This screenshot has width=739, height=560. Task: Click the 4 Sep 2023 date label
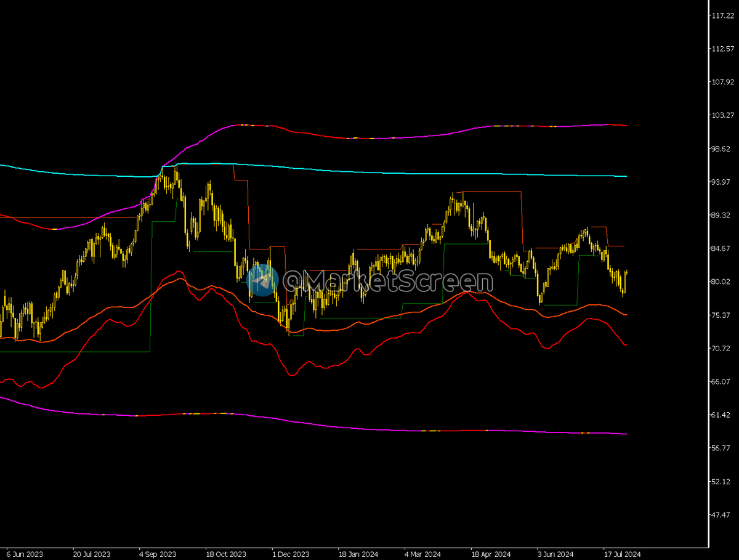(158, 554)
